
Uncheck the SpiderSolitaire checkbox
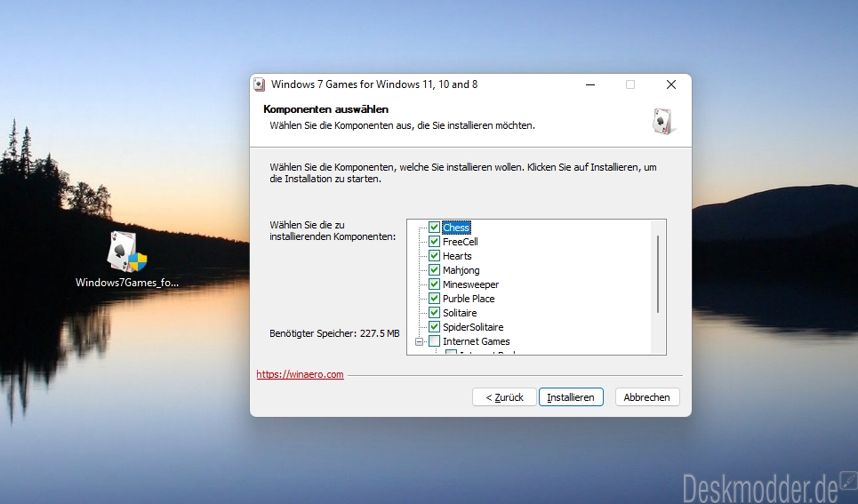point(434,327)
